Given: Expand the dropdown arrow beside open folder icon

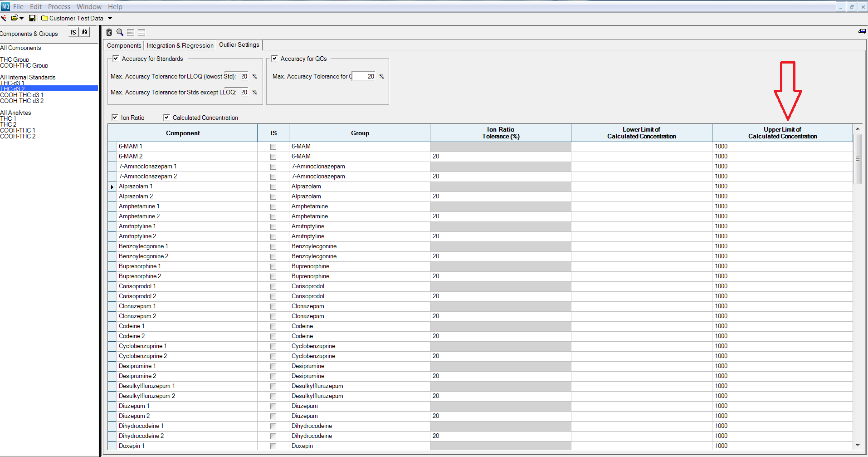Looking at the screenshot, I should coord(22,19).
